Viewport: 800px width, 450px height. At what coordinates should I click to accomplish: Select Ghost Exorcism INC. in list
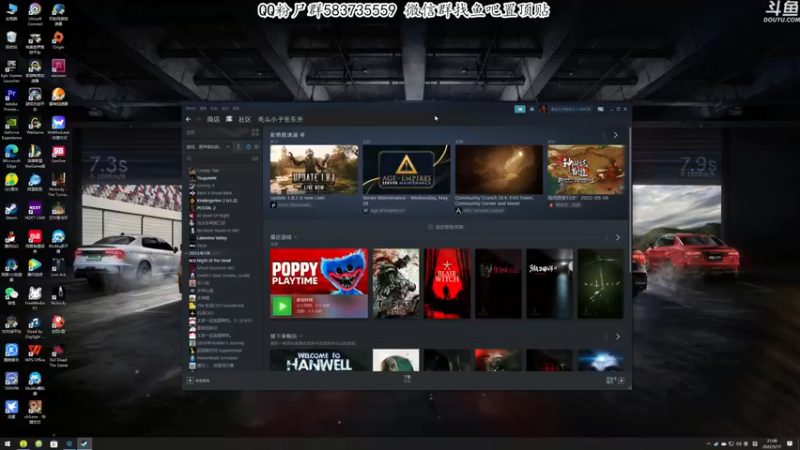click(216, 268)
